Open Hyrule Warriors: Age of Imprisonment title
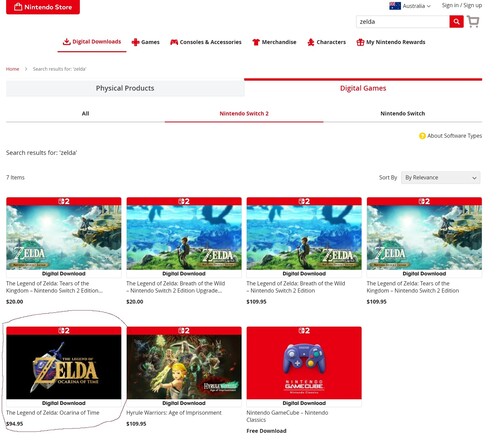The image size is (500, 440). [x=174, y=413]
